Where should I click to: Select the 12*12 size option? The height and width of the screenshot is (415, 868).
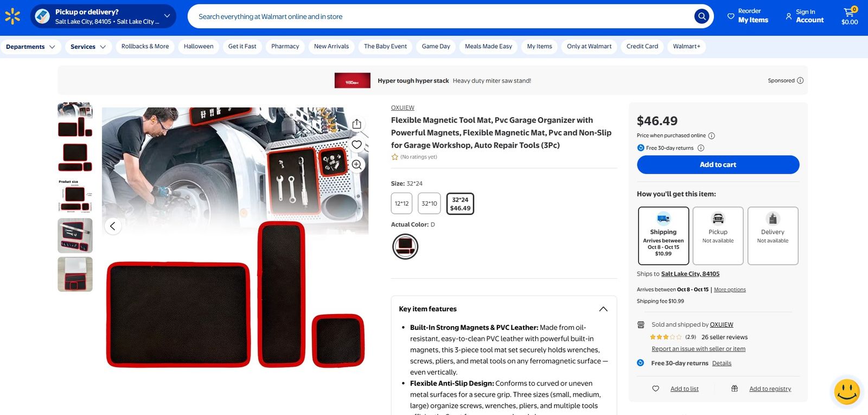[x=401, y=203]
